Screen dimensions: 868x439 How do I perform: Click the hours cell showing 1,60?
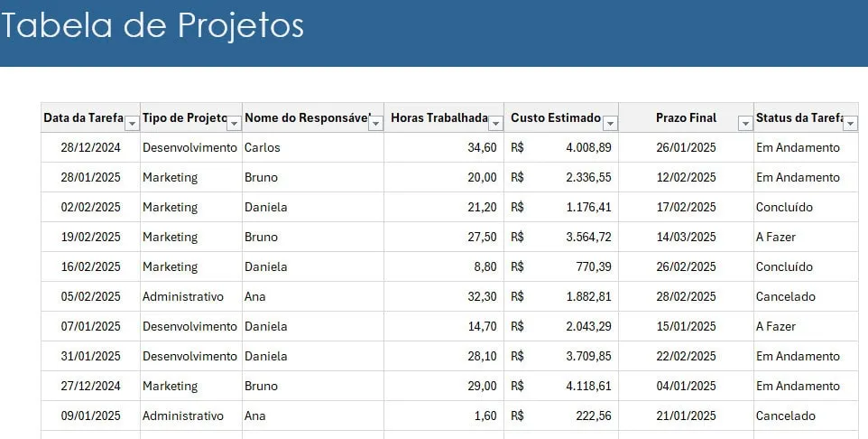[x=444, y=416]
